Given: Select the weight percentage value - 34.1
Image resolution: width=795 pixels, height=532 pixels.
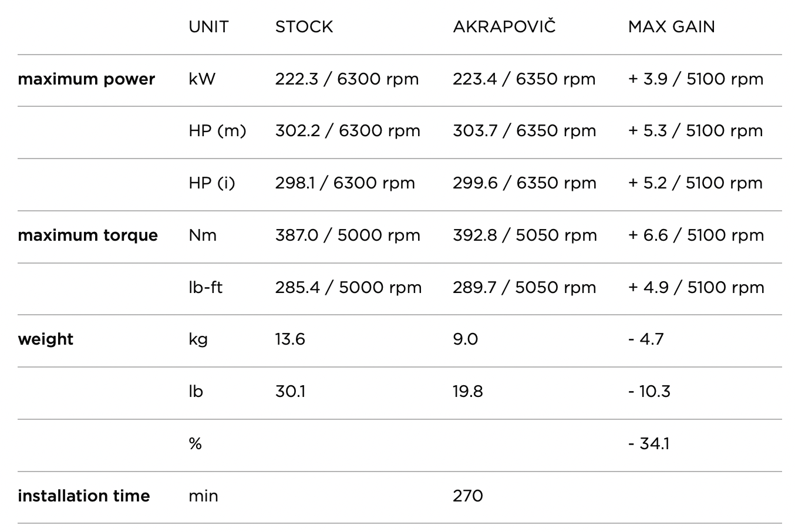Looking at the screenshot, I should (x=648, y=444).
